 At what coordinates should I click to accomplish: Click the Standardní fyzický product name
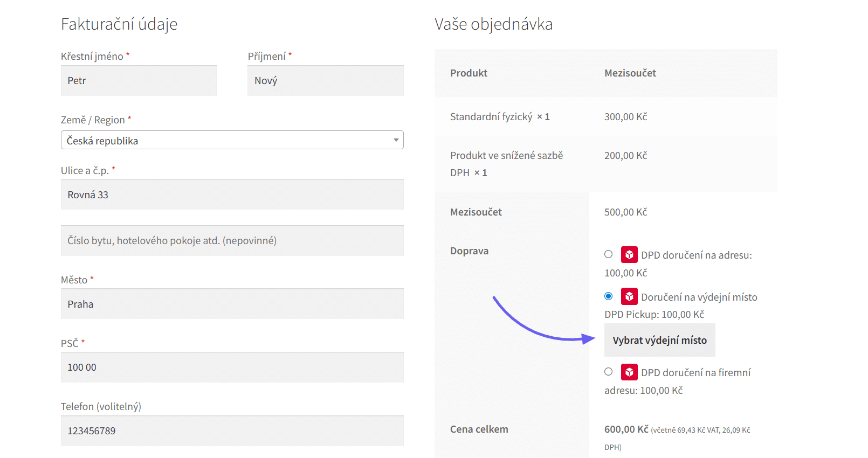click(491, 117)
